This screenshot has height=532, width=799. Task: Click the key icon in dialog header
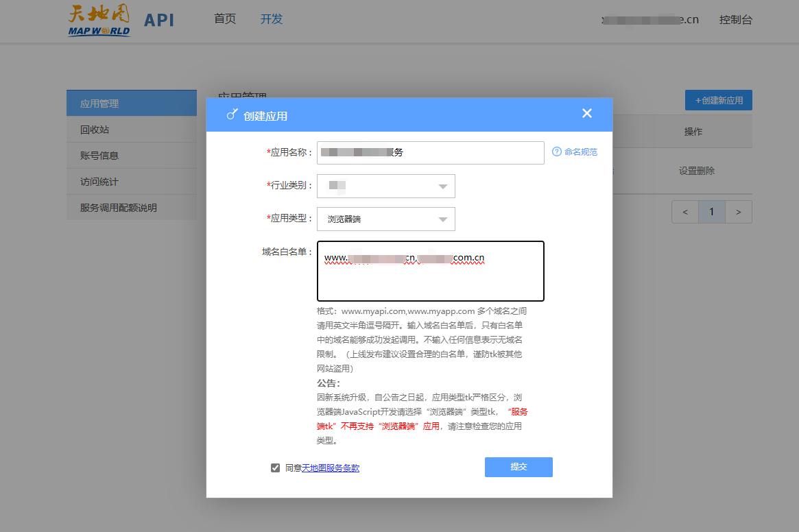click(232, 114)
